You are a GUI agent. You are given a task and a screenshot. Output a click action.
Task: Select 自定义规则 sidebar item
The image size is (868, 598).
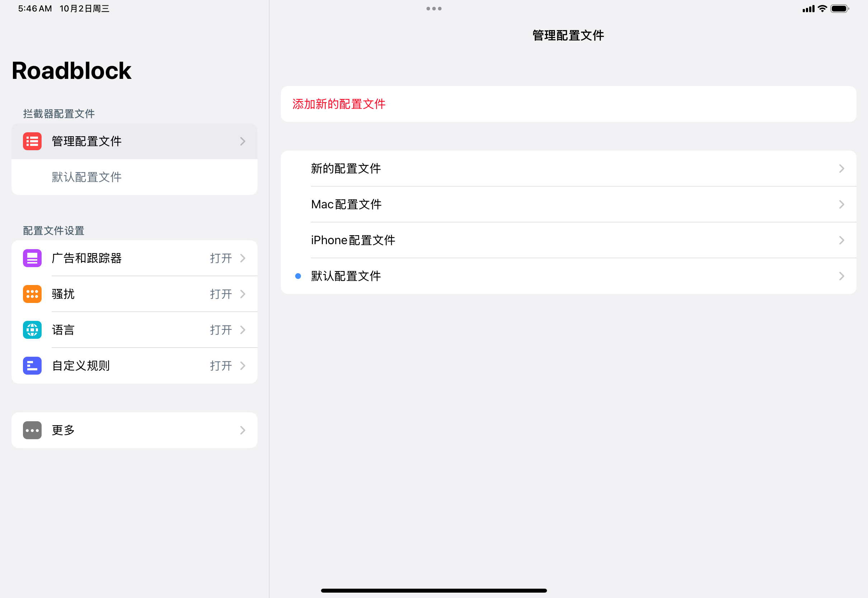134,366
